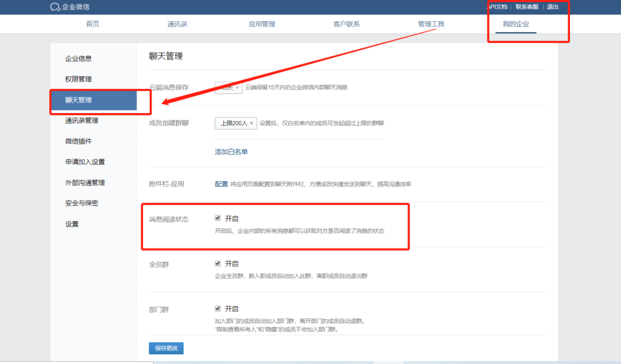The width and height of the screenshot is (621, 364).
Task: Open the 首页 tab
Action: tap(92, 24)
